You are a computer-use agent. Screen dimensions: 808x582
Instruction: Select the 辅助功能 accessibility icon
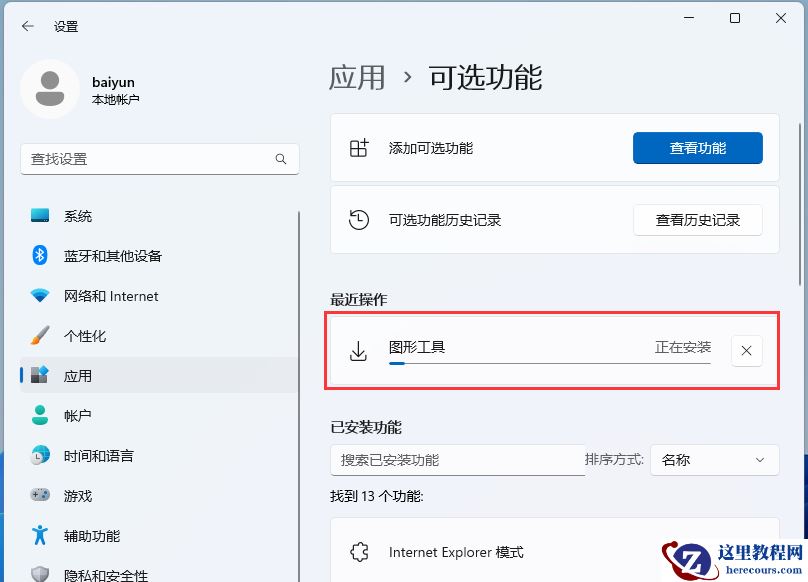(x=40, y=536)
